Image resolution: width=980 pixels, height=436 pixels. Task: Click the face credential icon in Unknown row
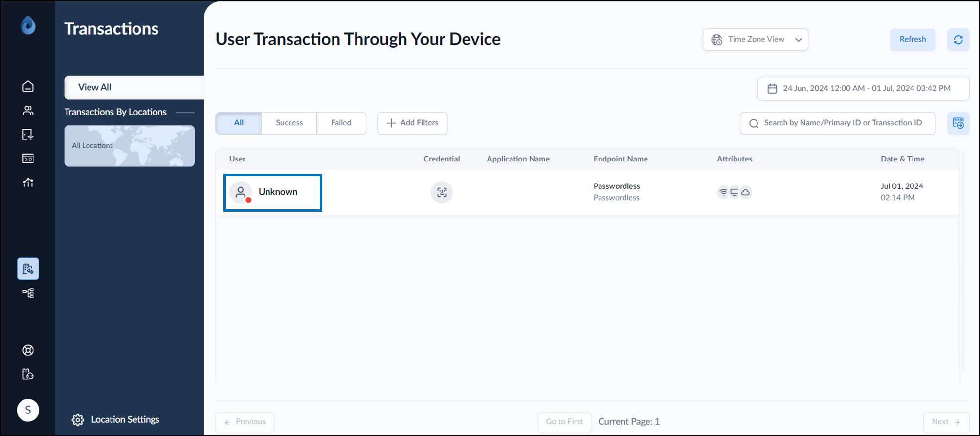(442, 192)
